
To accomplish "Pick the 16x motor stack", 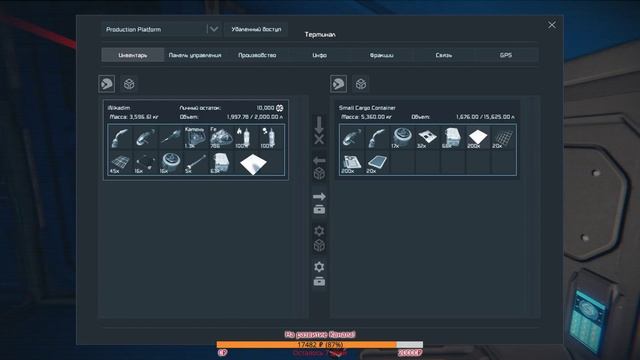I will (x=171, y=162).
